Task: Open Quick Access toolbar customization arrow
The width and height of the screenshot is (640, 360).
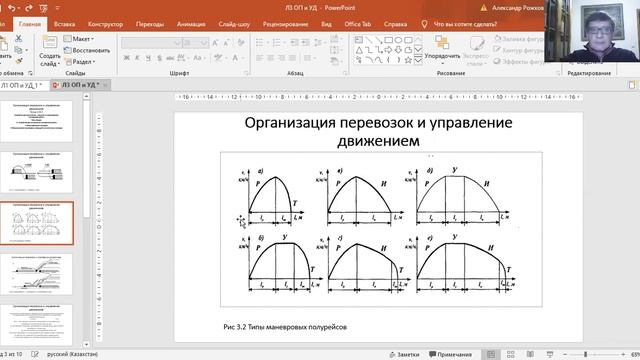Action: (58, 8)
